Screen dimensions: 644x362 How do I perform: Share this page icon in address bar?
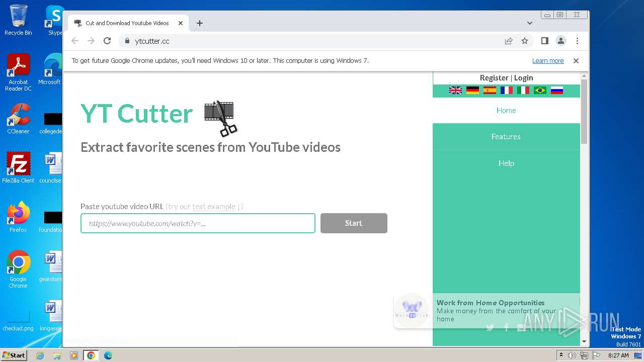509,41
